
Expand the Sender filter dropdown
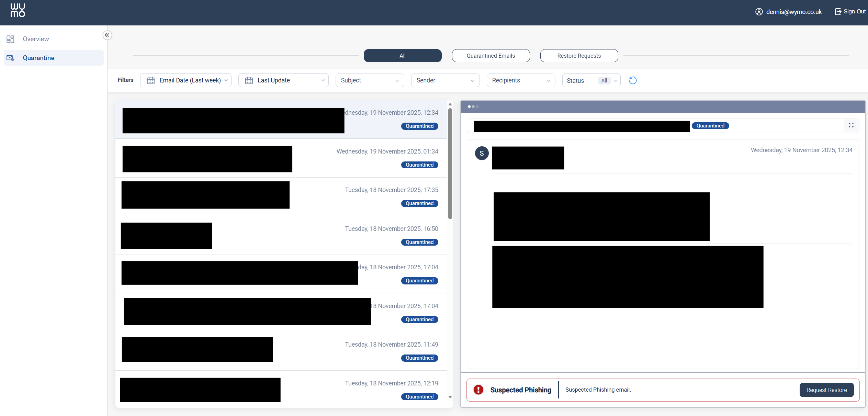[445, 80]
